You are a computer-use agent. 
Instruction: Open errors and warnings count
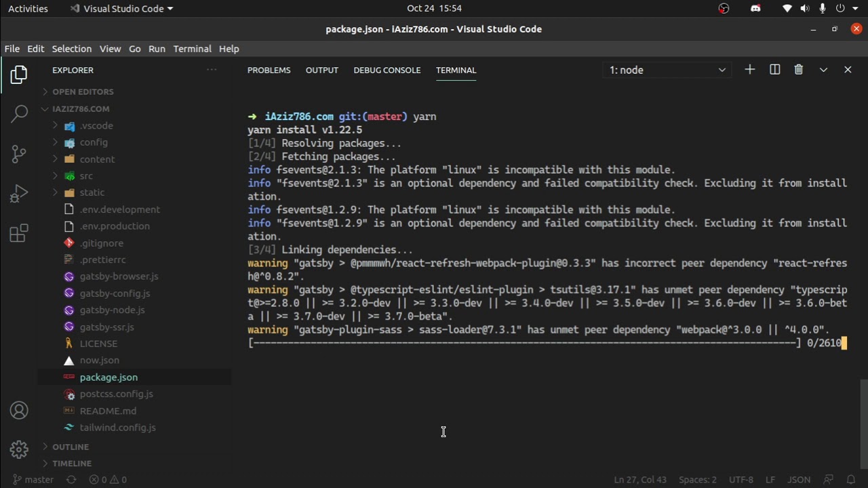point(108,479)
